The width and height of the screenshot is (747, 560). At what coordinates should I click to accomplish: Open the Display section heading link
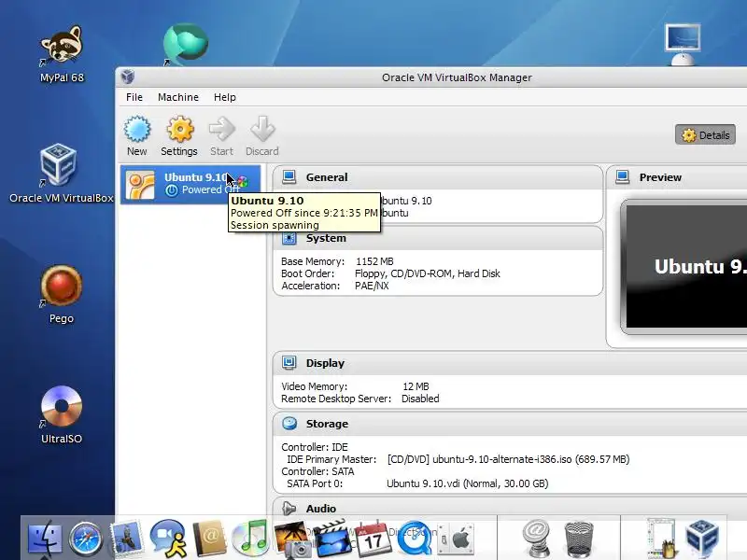coord(325,363)
